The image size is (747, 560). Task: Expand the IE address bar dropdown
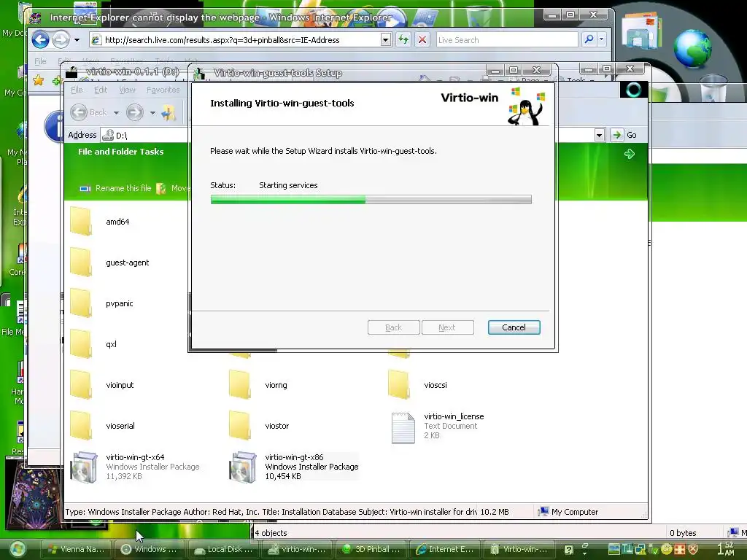pos(386,40)
